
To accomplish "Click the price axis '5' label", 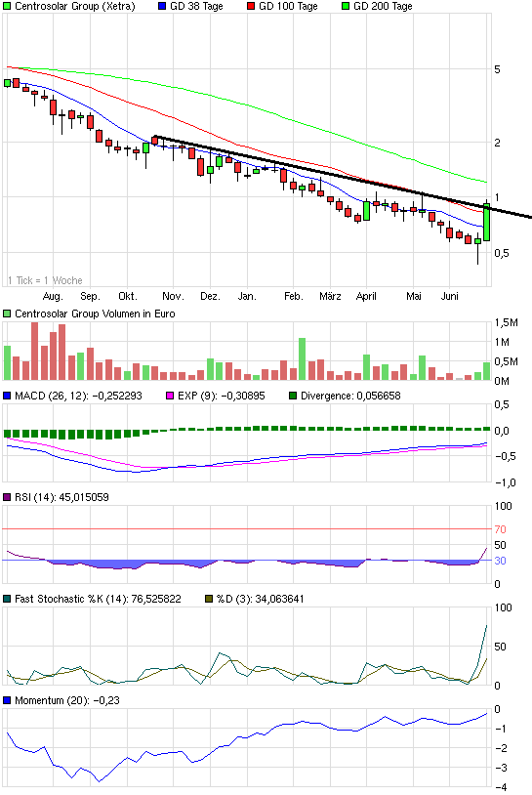I will (x=497, y=69).
